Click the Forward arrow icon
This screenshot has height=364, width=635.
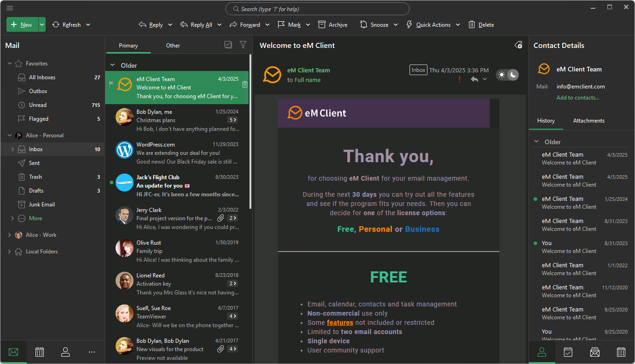pyautogui.click(x=233, y=25)
